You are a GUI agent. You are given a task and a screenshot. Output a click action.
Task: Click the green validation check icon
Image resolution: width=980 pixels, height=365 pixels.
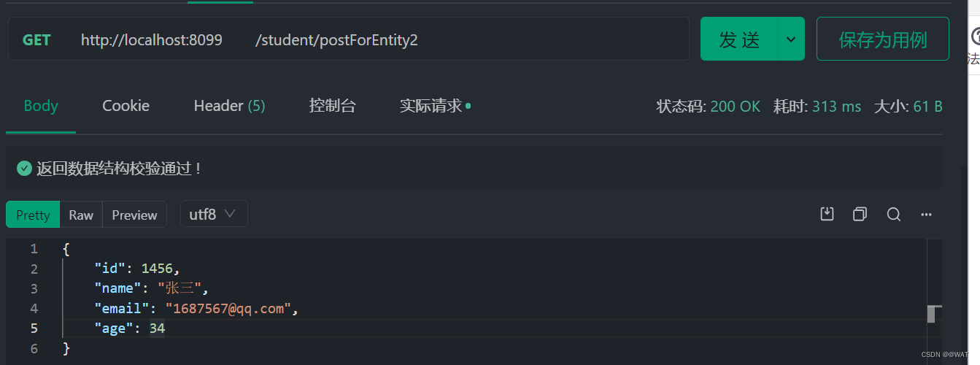tap(24, 169)
